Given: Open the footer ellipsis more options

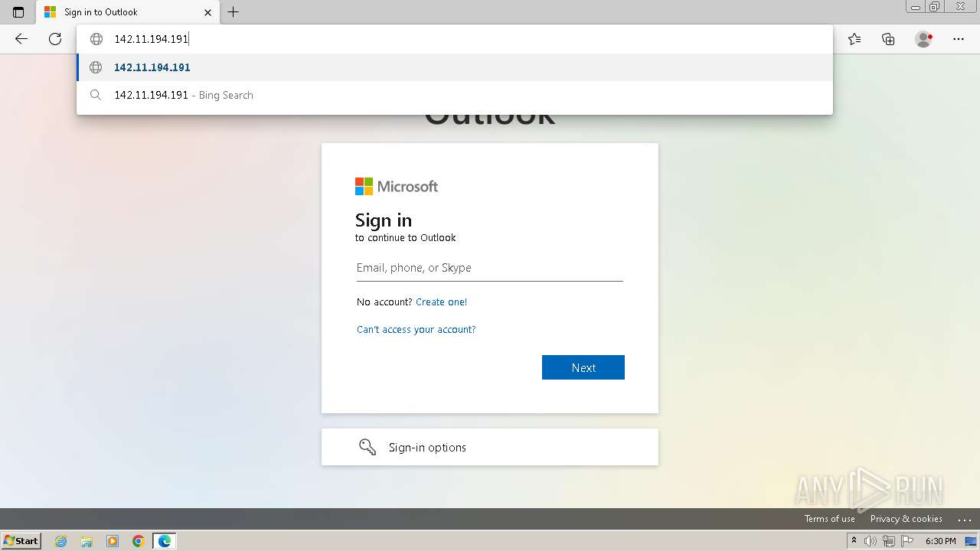Looking at the screenshot, I should pyautogui.click(x=964, y=519).
